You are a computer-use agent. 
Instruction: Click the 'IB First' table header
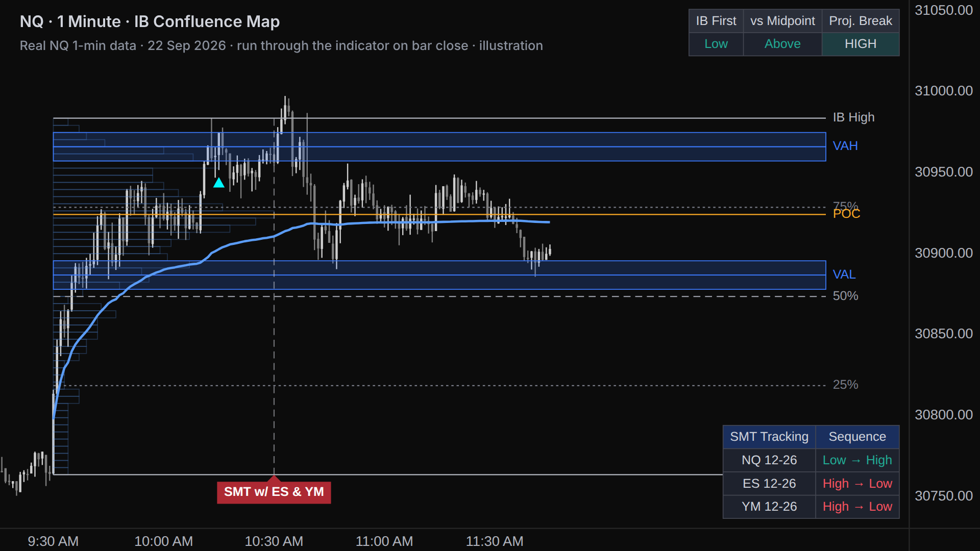[716, 21]
